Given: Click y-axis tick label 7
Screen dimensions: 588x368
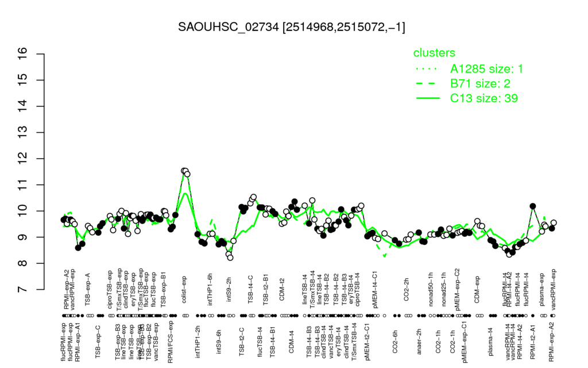Looking at the screenshot, I should (x=22, y=290).
